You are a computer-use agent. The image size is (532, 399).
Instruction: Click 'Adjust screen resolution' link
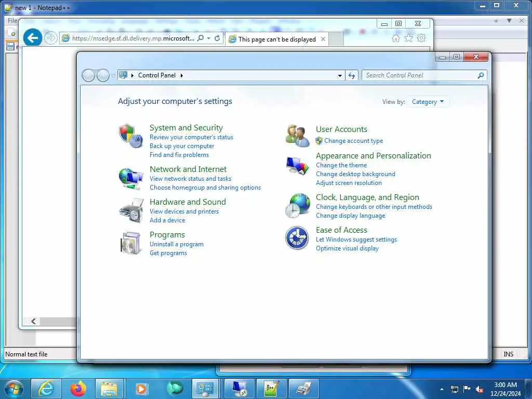349,182
